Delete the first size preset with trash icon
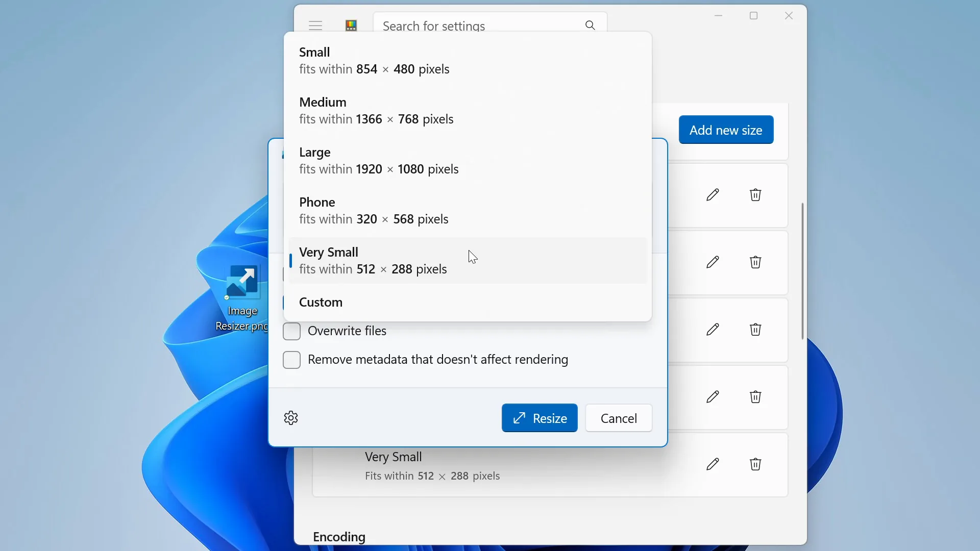This screenshot has height=551, width=980. 755,195
